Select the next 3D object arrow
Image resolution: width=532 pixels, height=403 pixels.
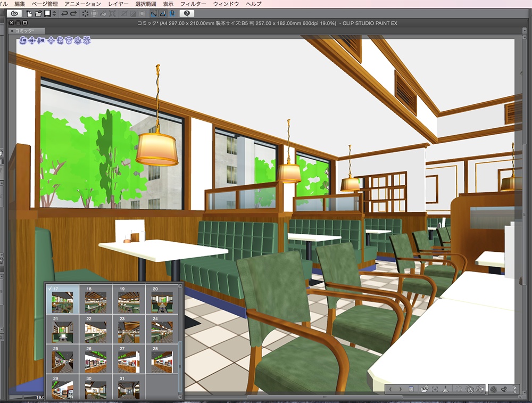(x=401, y=389)
